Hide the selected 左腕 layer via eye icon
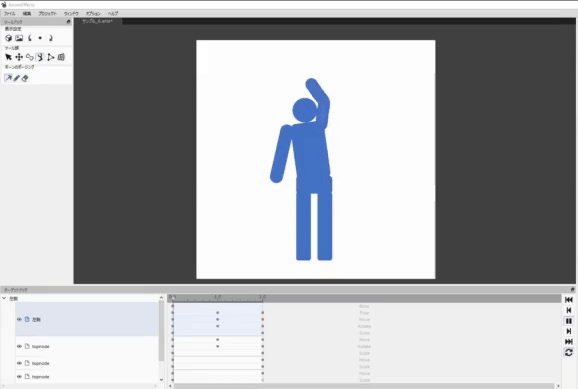The image size is (578, 389). 19,320
